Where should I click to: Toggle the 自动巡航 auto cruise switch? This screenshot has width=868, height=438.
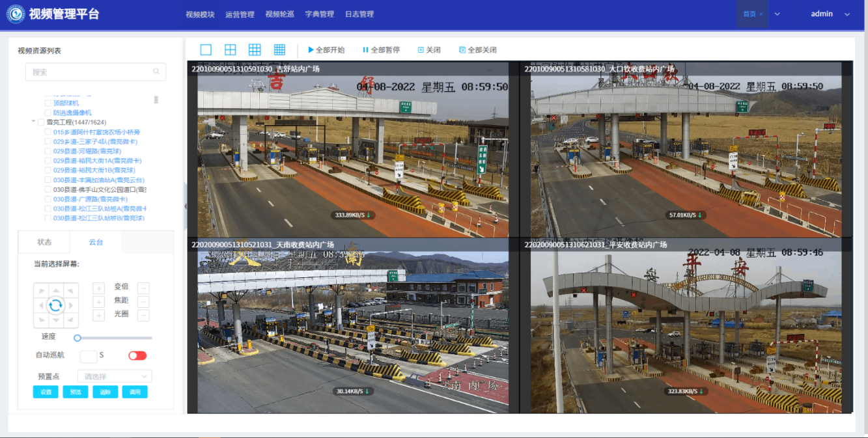pyautogui.click(x=137, y=355)
